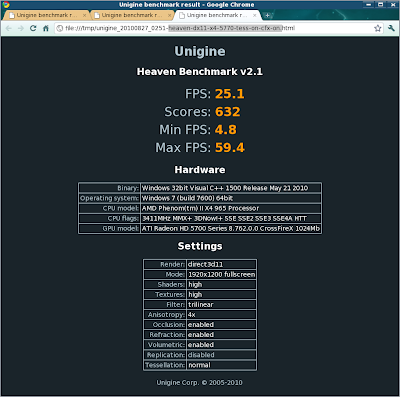This screenshot has height=397, width=400.
Task: Switch to the first Unigine benchmark tab
Action: [47, 15]
